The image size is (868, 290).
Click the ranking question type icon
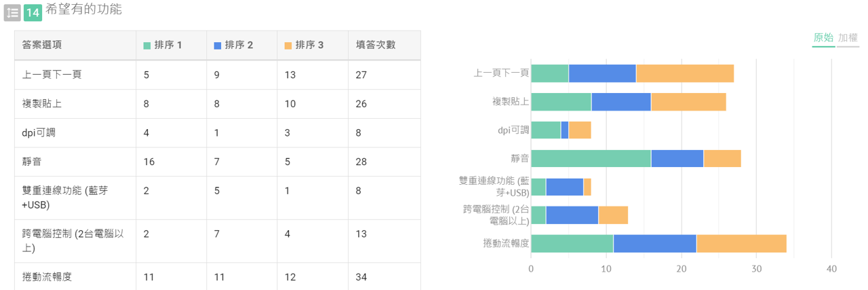click(x=12, y=12)
